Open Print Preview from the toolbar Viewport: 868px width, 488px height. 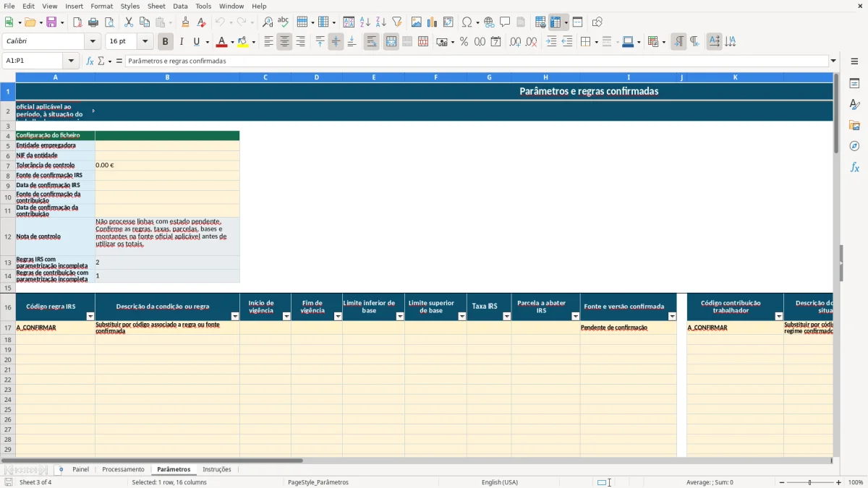tap(109, 22)
